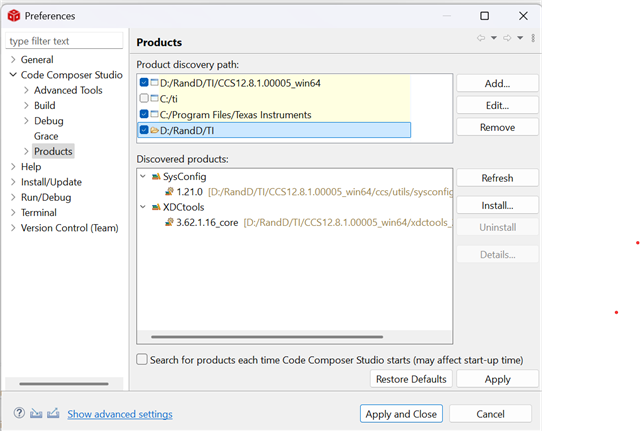Image resolution: width=640 pixels, height=431 pixels.
Task: Click the path icon beside C:/ti
Action: tap(154, 98)
